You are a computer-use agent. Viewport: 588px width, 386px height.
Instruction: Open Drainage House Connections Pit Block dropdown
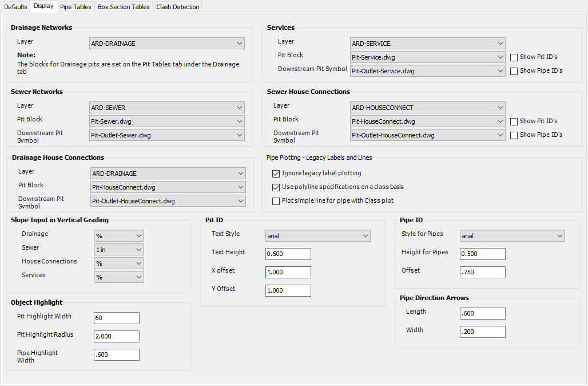click(168, 187)
